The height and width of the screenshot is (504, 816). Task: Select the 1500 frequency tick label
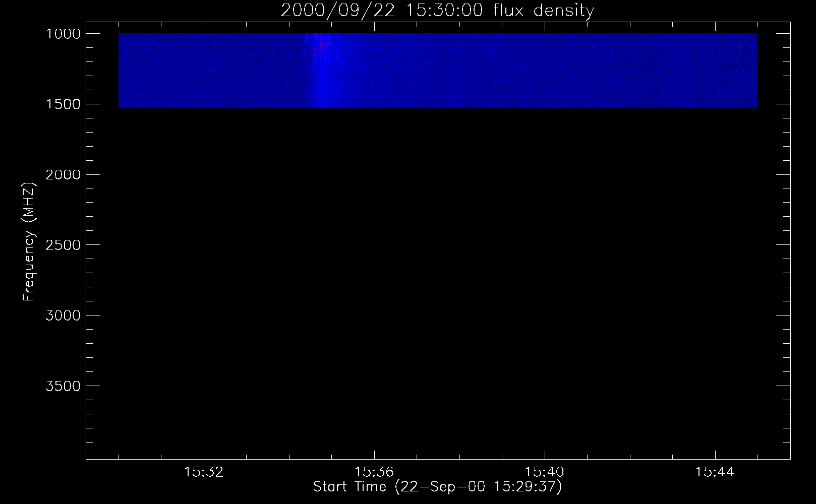[63, 104]
